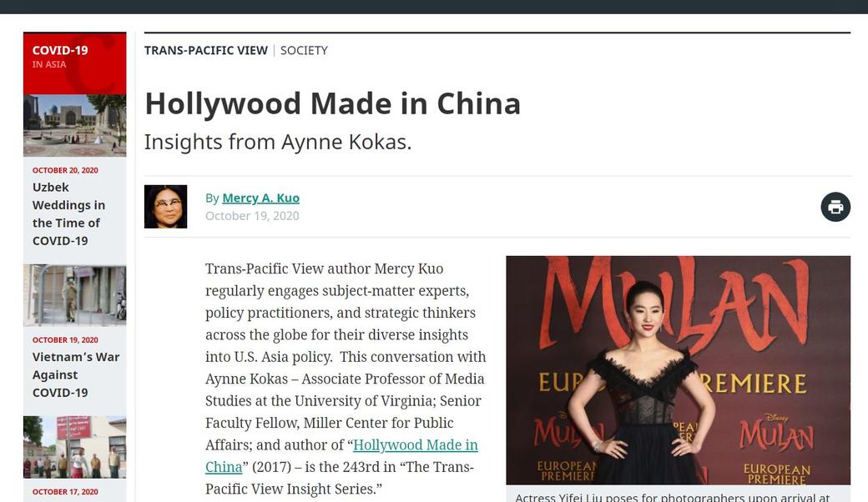Click the article title 'Hollywood Made in China'
Viewport: 868px width, 502px height.
coord(332,103)
